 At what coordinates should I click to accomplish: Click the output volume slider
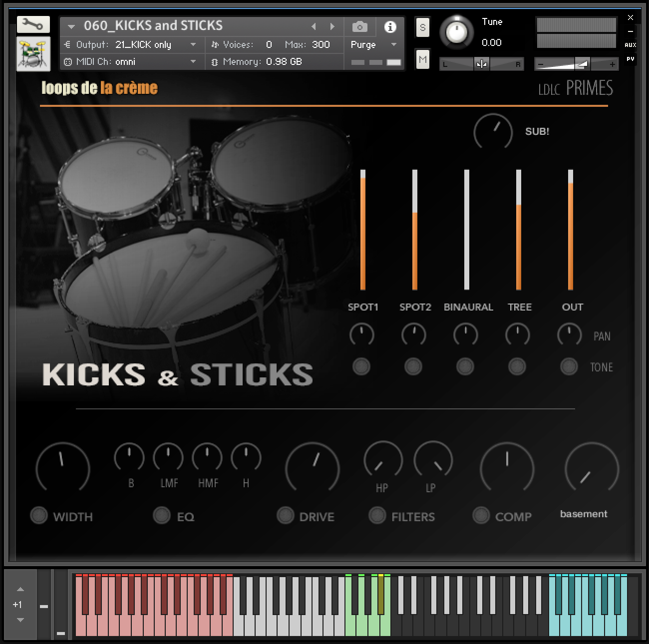click(x=576, y=64)
